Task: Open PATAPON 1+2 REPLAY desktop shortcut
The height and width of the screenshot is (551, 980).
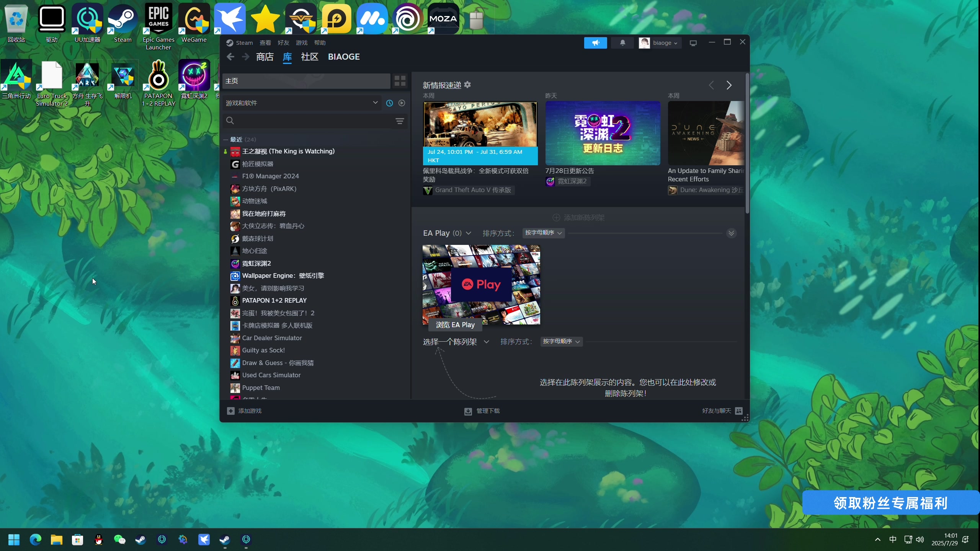Action: (x=158, y=83)
